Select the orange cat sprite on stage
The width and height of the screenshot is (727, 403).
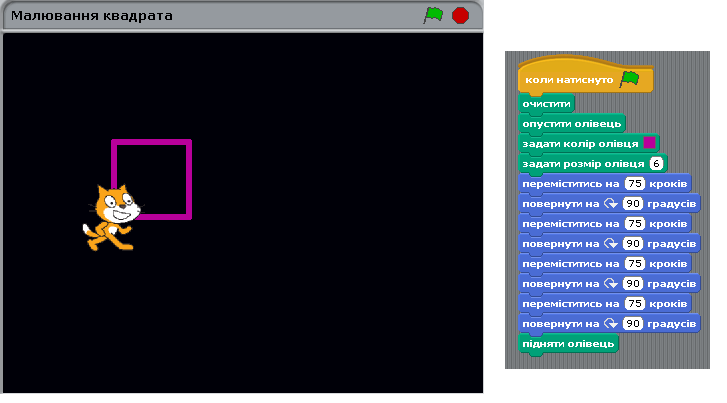coord(112,217)
